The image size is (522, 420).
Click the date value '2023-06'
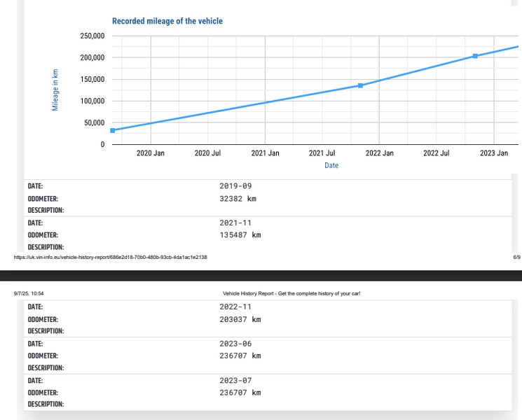point(235,344)
